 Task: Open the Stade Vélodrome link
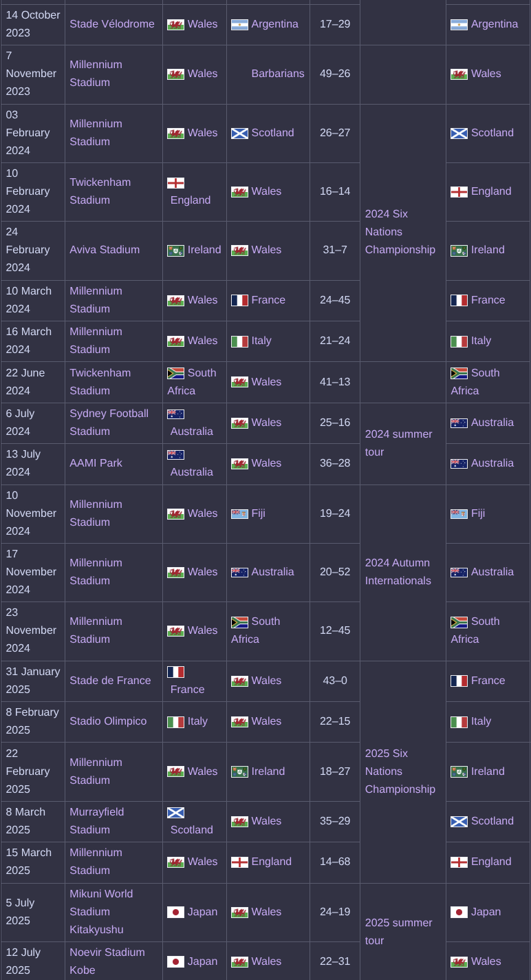click(x=112, y=24)
